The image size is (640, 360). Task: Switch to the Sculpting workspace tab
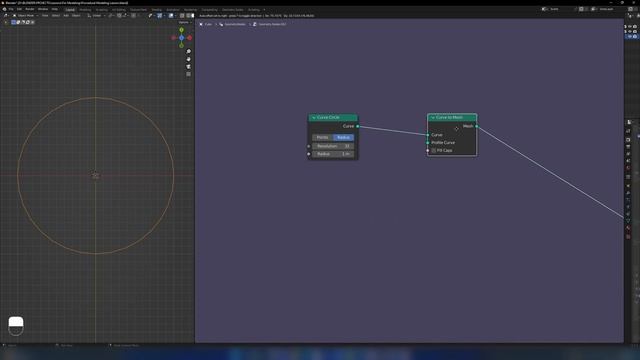pyautogui.click(x=102, y=9)
